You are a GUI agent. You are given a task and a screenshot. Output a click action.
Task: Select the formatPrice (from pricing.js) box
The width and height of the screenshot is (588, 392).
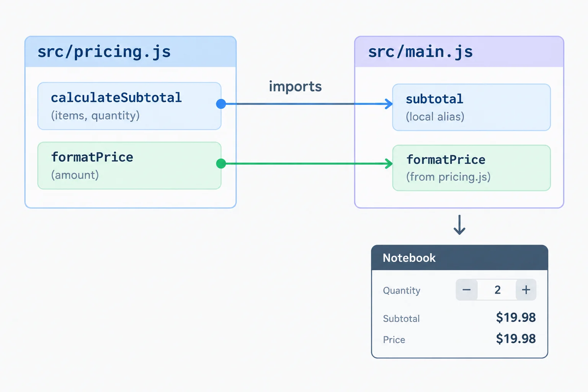coord(471,168)
